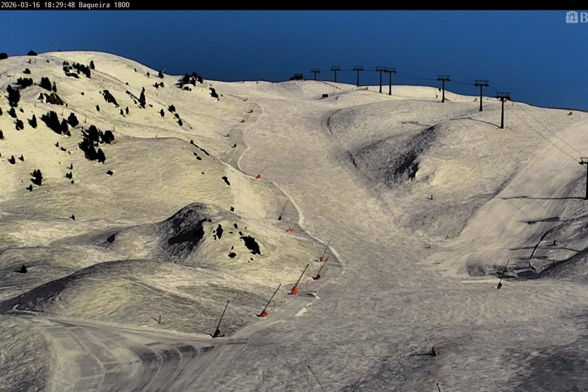Image resolution: width=588 pixels, height=392 pixels.
Task: Click the letter B beside the logo
Action: [583, 17]
